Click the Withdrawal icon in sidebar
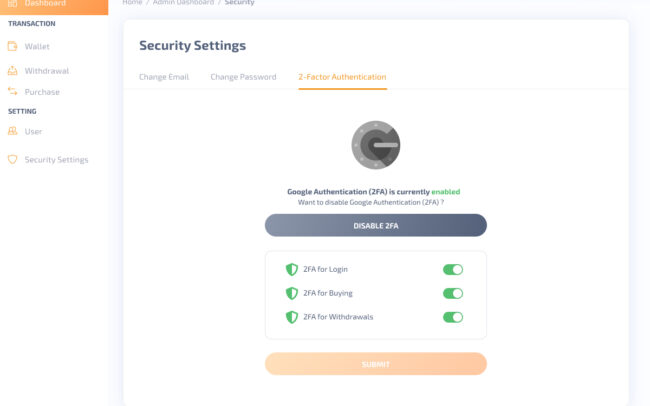650x406 pixels. [12, 71]
